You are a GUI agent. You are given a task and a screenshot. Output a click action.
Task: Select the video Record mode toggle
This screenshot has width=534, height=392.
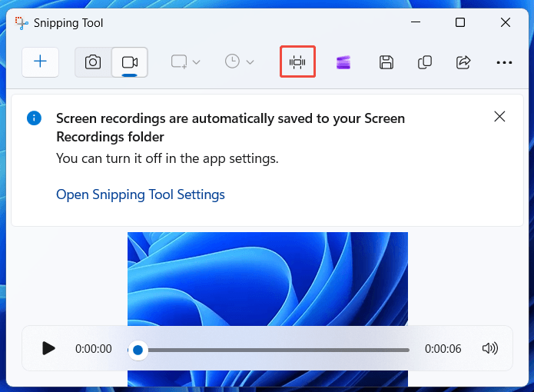[x=129, y=62]
